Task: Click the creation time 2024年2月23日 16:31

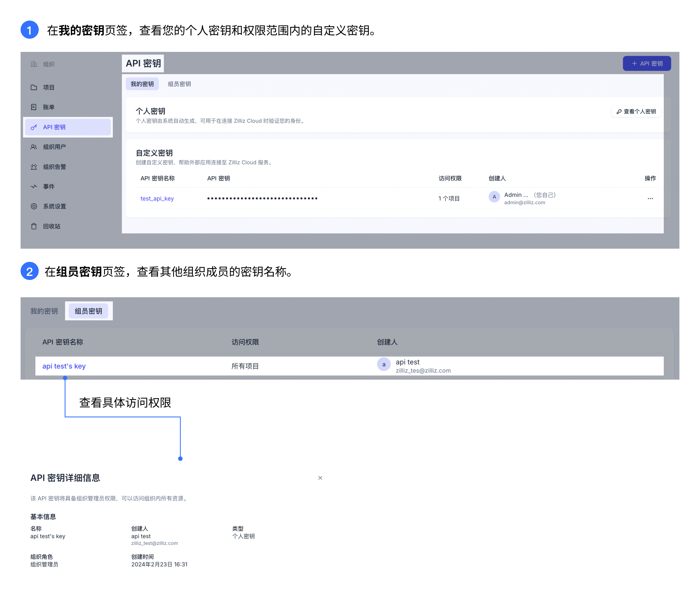Action: tap(159, 564)
